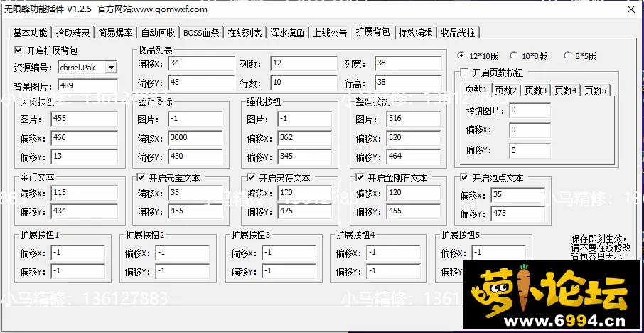Image resolution: width=644 pixels, height=333 pixels.
Task: Focus the 灵符文本 偏移Y field with 475
Action: coord(304,211)
